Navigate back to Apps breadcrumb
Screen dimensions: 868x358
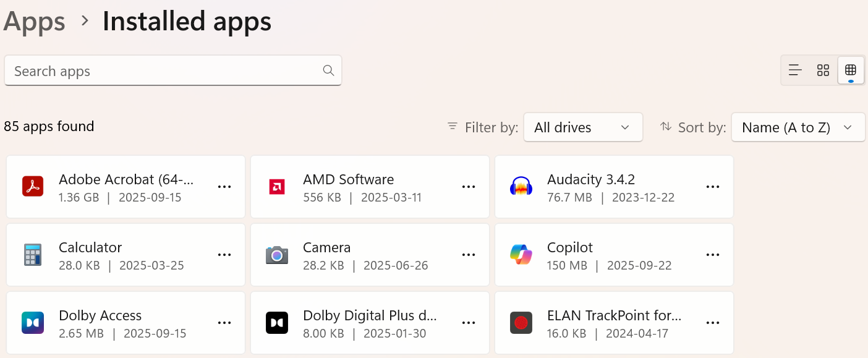pos(34,22)
